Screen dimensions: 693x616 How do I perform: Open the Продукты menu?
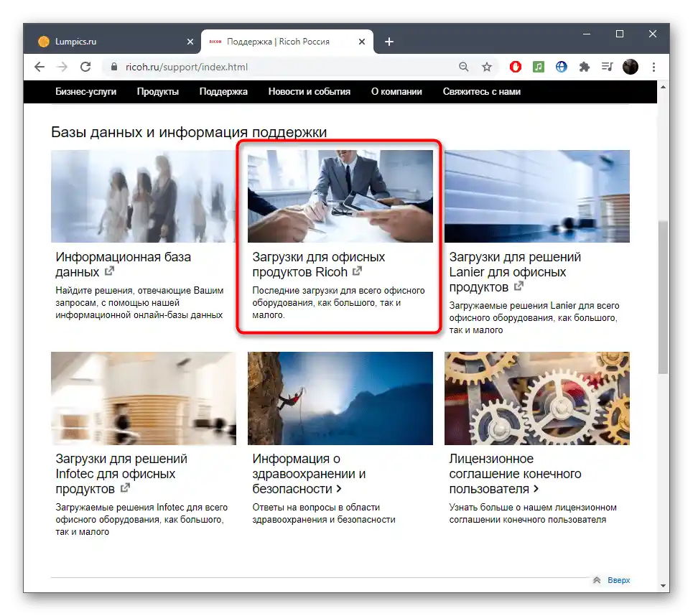tap(158, 91)
